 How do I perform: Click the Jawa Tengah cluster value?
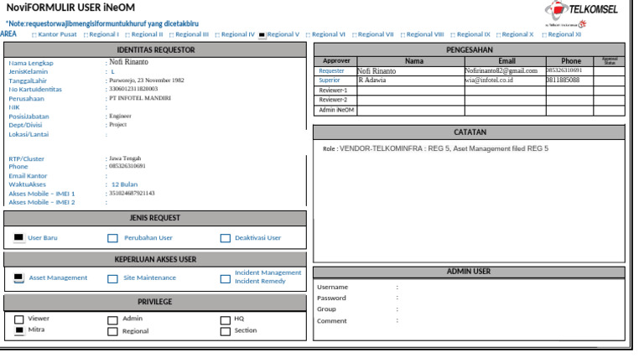[125, 158]
